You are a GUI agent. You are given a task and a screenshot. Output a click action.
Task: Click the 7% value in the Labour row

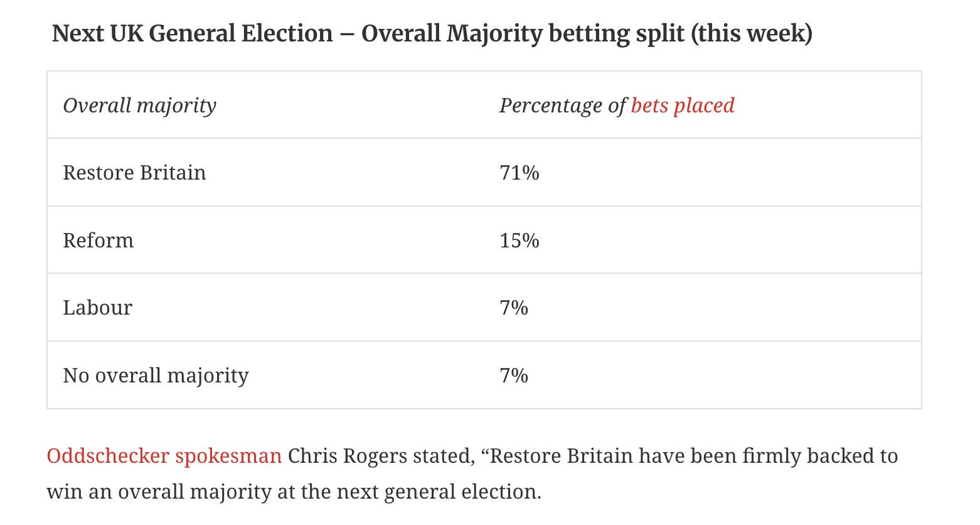(514, 308)
